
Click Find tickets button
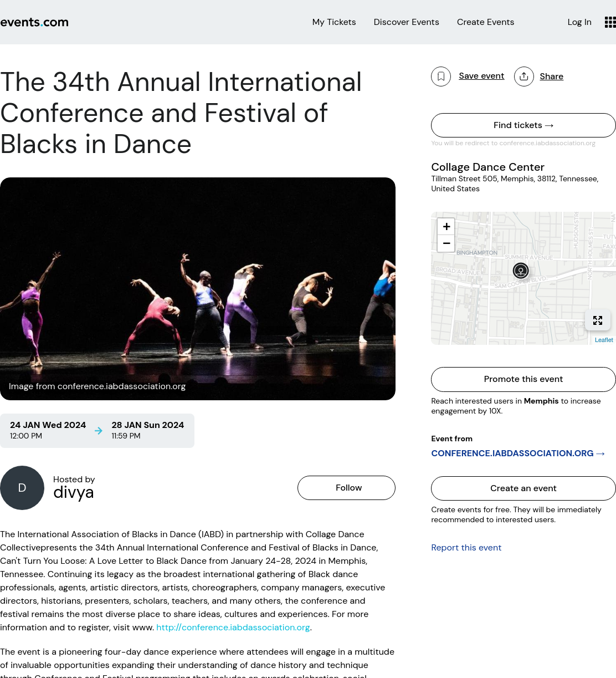click(x=523, y=125)
